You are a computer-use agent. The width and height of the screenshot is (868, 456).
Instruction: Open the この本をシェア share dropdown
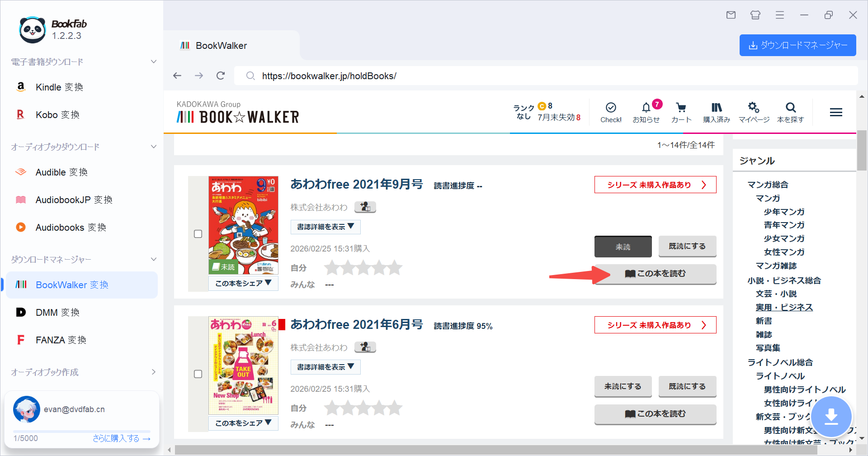pyautogui.click(x=243, y=283)
